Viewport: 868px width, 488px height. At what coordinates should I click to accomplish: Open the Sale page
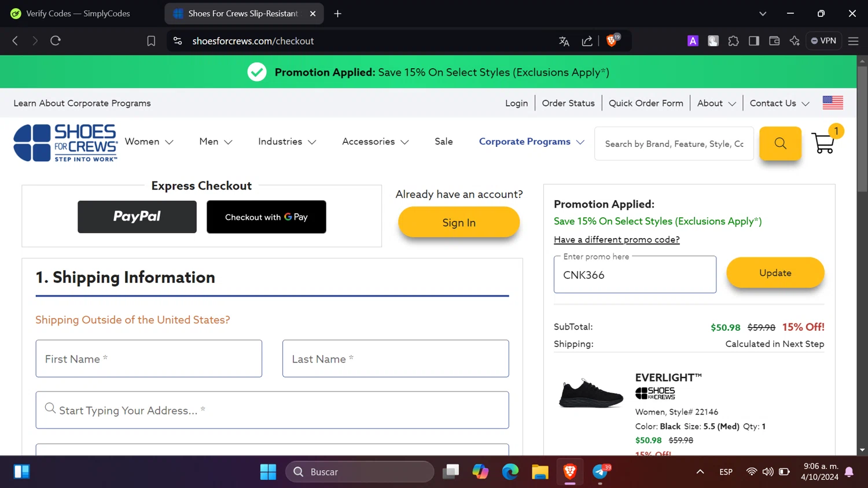pos(444,142)
